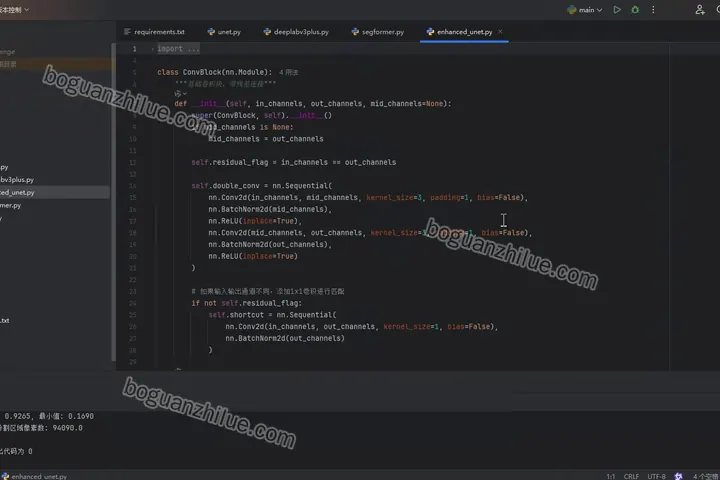Run the main configuration

pos(617,10)
